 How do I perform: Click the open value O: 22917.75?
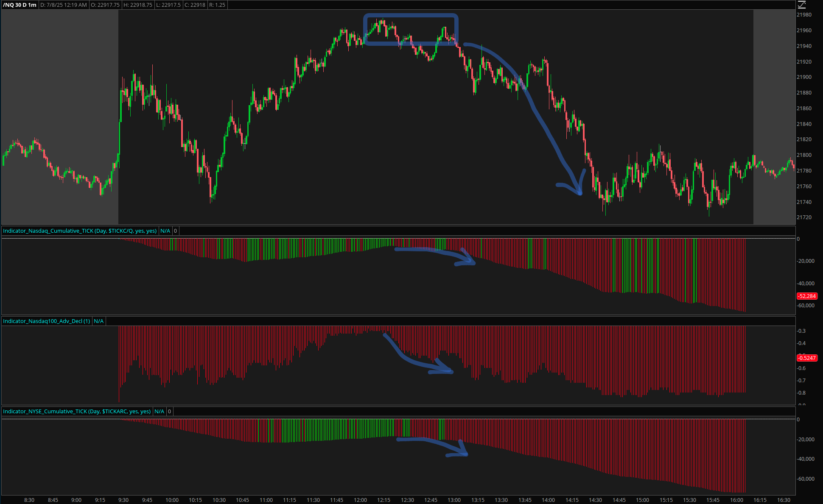(105, 5)
